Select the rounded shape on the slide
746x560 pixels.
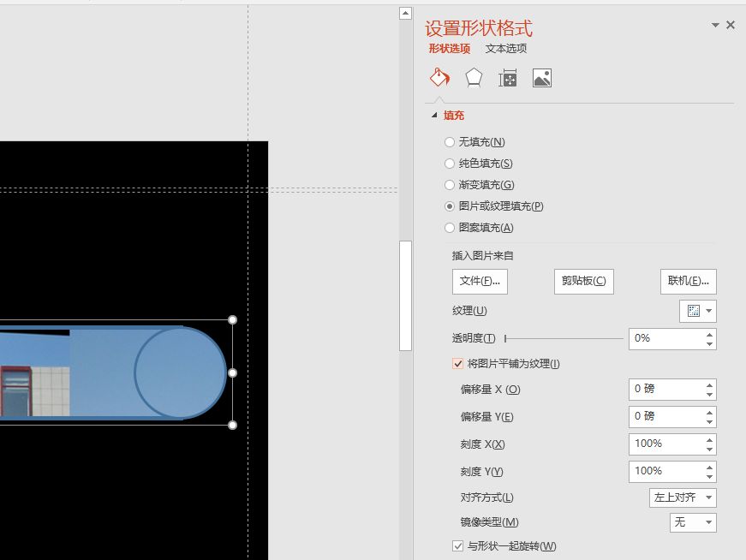coord(113,372)
